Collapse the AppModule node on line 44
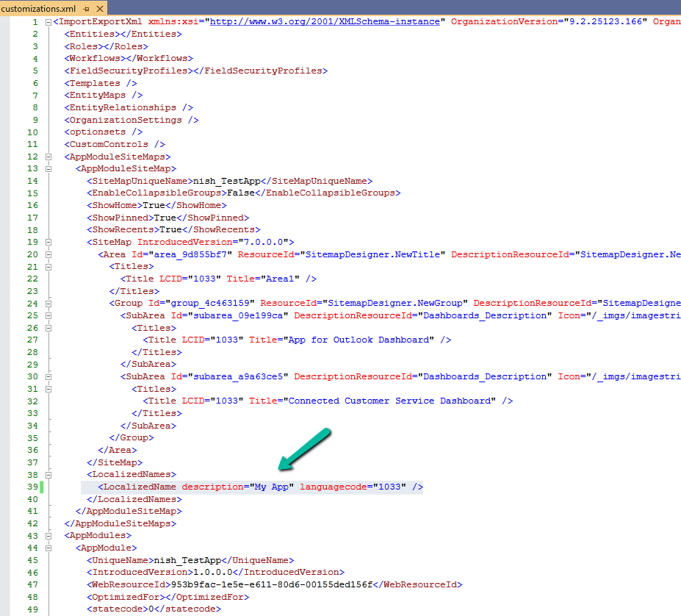Image resolution: width=681 pixels, height=616 pixels. [48, 548]
